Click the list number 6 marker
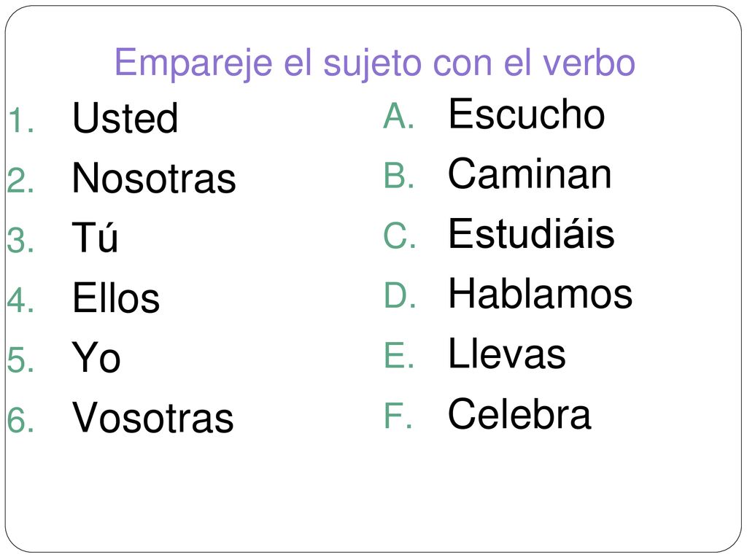 [x=21, y=420]
